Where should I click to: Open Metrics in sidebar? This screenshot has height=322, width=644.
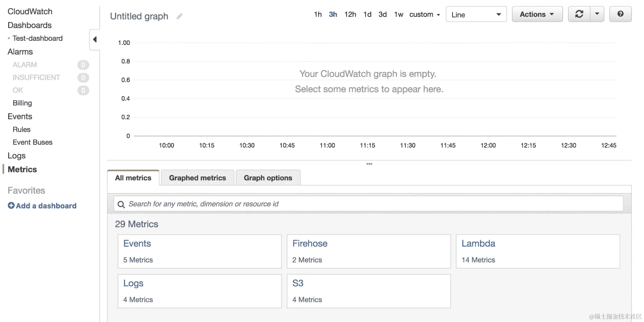point(22,169)
